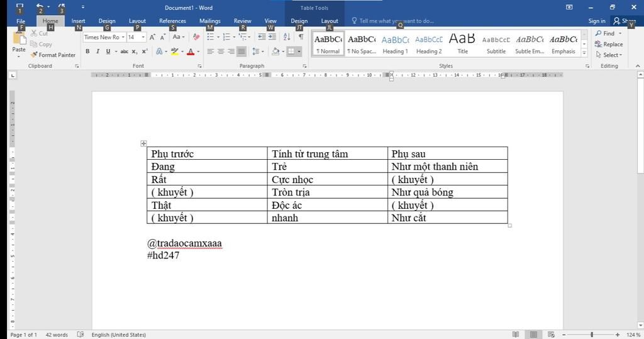
Task: Activate the Format Painter
Action: point(53,55)
